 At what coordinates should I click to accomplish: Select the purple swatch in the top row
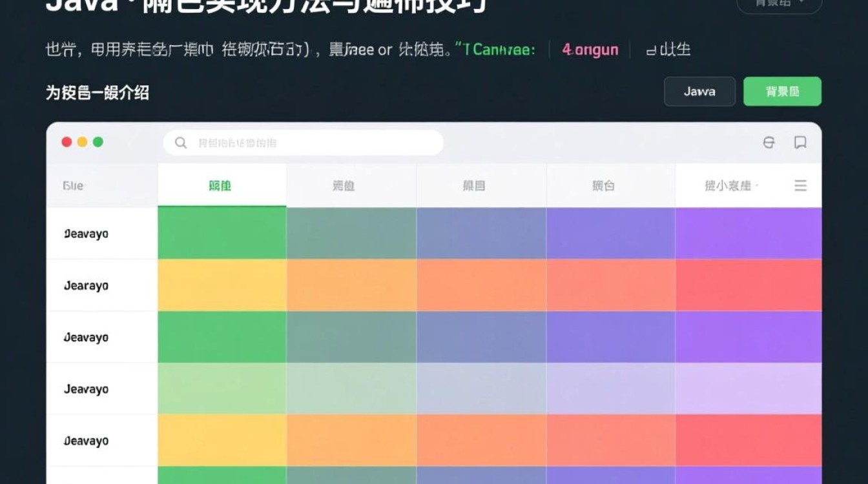click(x=749, y=233)
